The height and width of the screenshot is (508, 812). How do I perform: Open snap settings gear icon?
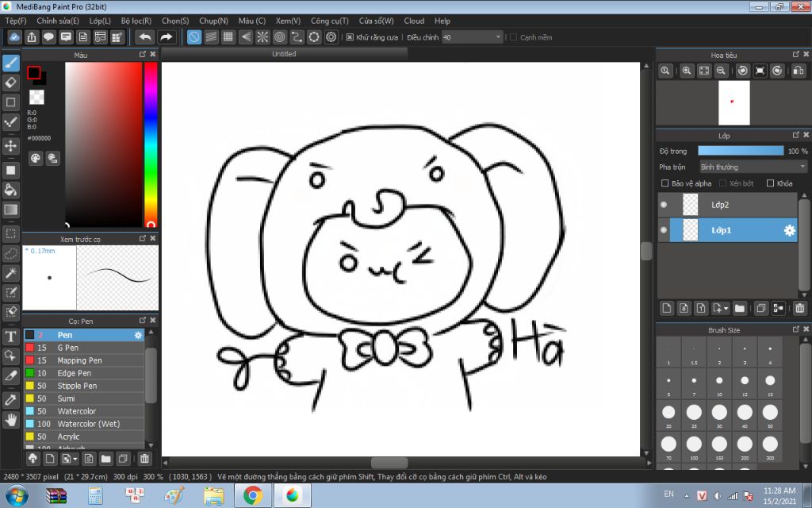pos(331,37)
